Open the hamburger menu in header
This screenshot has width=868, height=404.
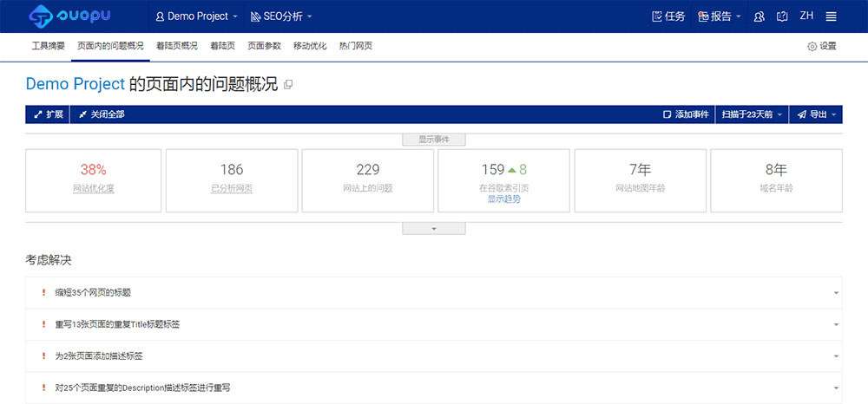pyautogui.click(x=831, y=16)
